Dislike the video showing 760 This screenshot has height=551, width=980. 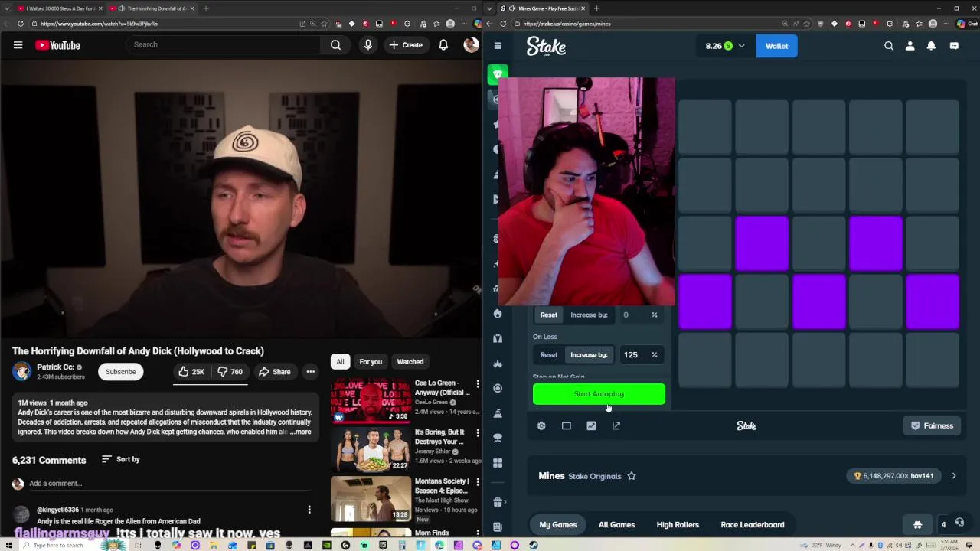tap(230, 372)
